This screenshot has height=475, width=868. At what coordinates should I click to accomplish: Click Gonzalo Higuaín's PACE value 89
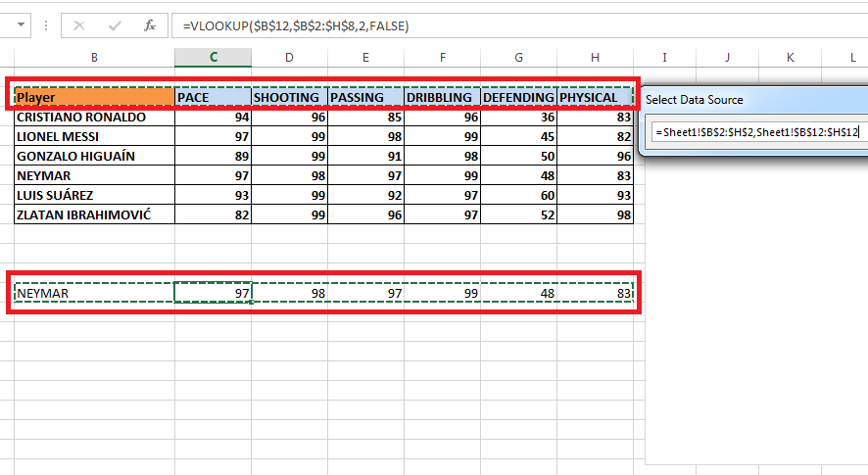214,156
